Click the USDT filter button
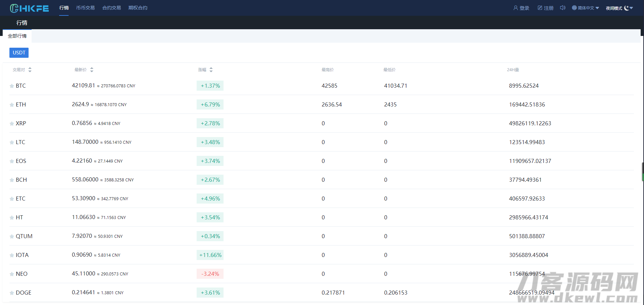The height and width of the screenshot is (305, 644). point(19,53)
